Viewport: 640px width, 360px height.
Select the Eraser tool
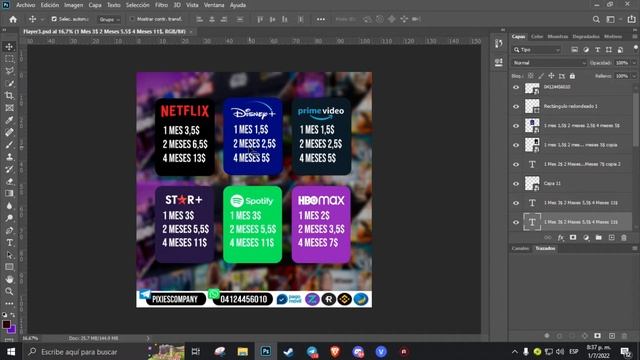point(9,181)
